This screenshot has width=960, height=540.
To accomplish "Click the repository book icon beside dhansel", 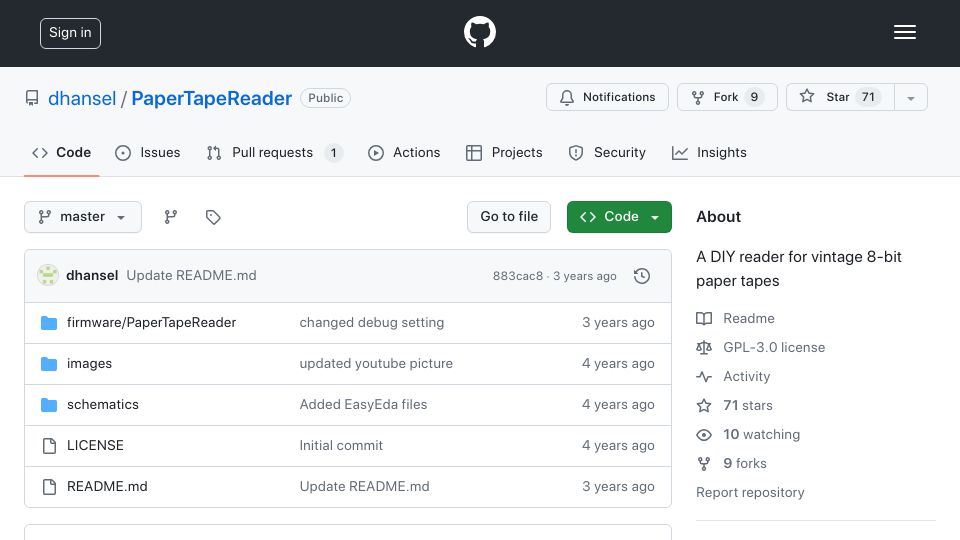I will (x=32, y=98).
